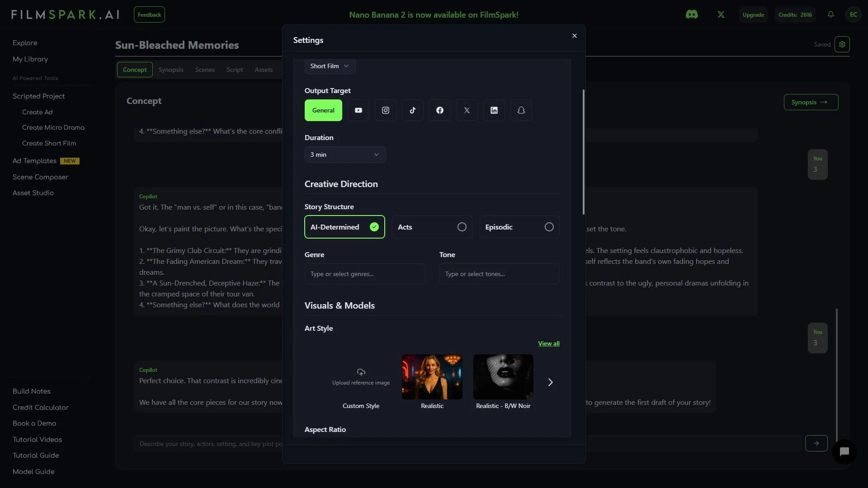Expand the Short Film type dropdown

(x=329, y=66)
